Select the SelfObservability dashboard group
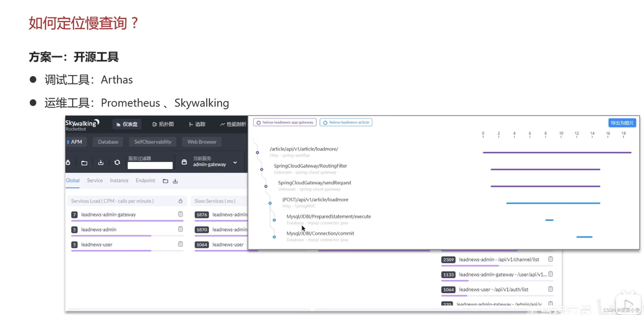This screenshot has width=644, height=315. pyautogui.click(x=153, y=142)
